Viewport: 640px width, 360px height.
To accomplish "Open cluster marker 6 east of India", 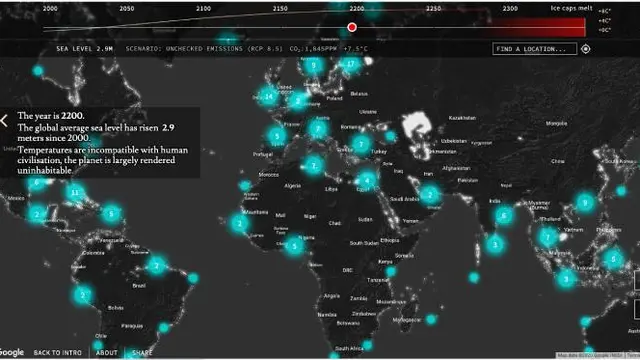I will click(504, 216).
